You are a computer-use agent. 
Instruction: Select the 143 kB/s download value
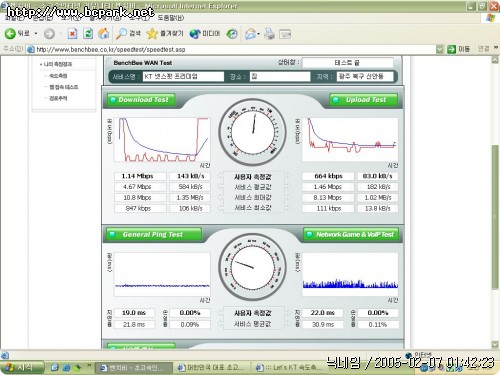tap(190, 176)
